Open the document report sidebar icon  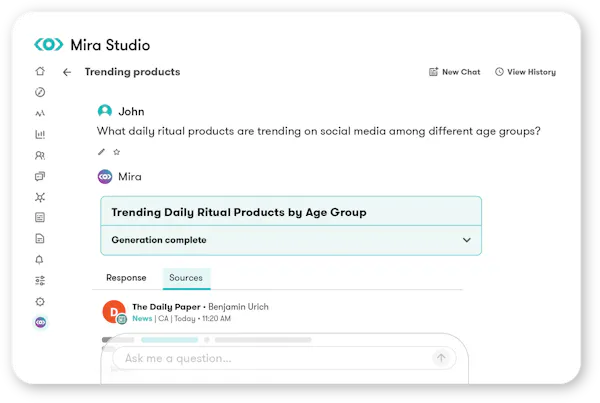[40, 239]
